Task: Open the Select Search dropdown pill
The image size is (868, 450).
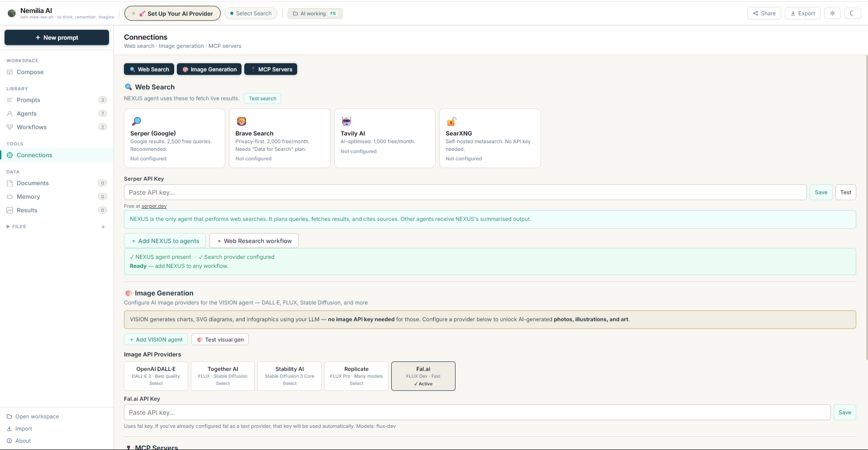Action: pyautogui.click(x=251, y=14)
